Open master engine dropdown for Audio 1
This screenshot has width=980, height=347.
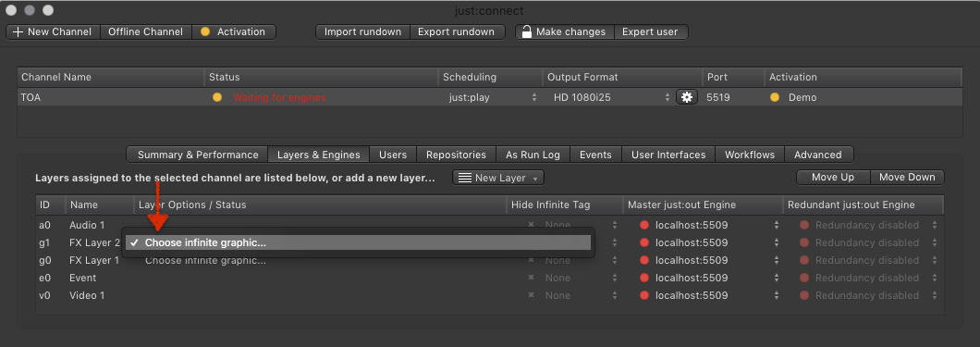(x=710, y=225)
